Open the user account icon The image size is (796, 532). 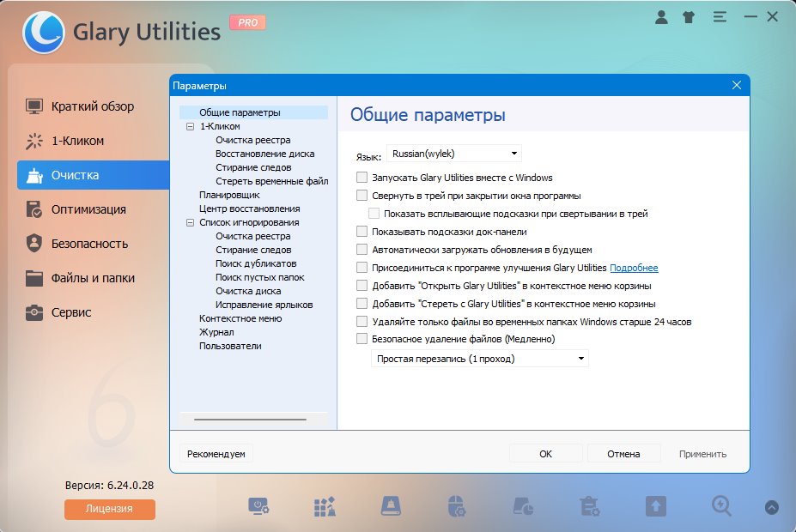pyautogui.click(x=661, y=17)
